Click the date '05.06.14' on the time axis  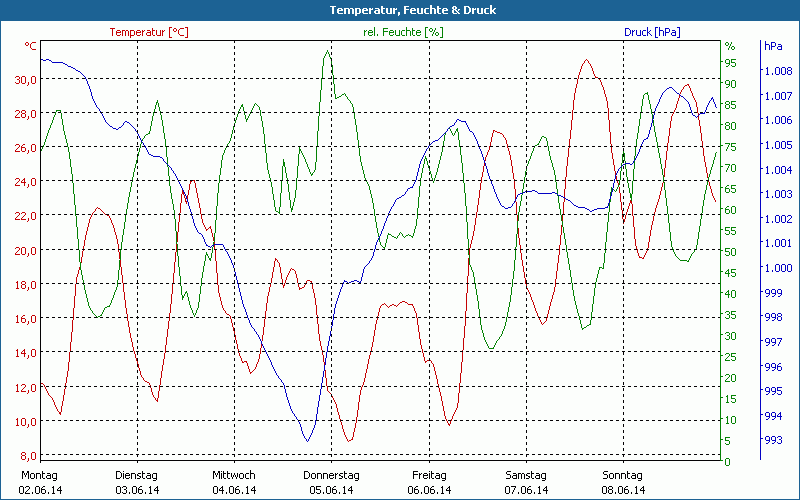pos(331,490)
